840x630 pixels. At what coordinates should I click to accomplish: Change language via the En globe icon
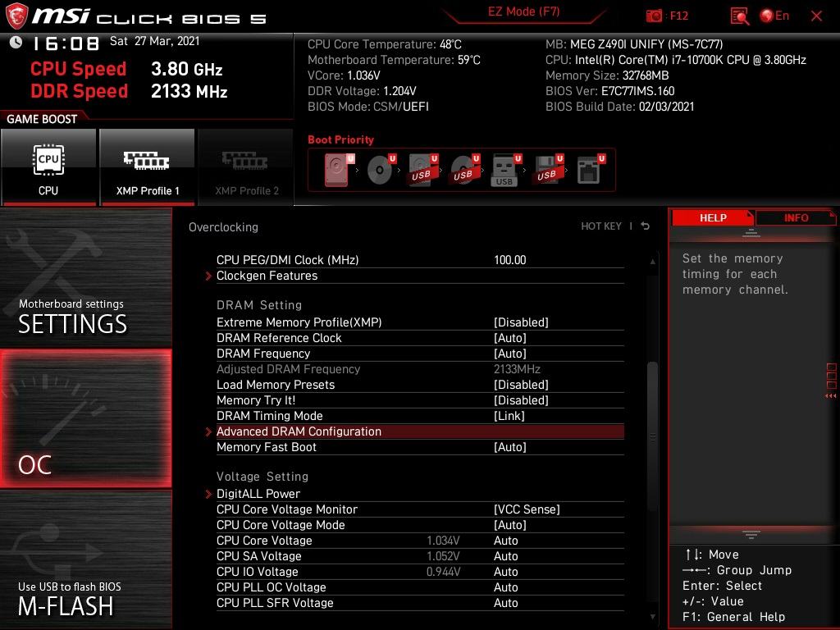point(774,16)
